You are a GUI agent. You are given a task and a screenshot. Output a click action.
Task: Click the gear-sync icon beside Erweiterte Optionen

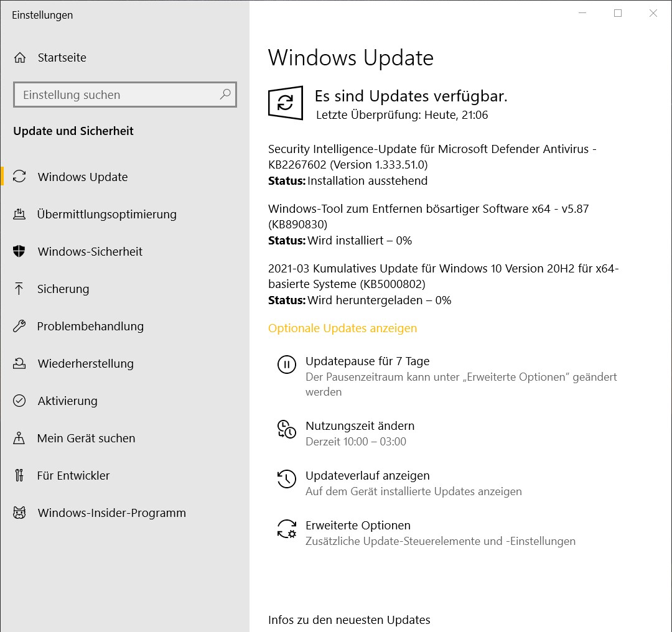[287, 529]
